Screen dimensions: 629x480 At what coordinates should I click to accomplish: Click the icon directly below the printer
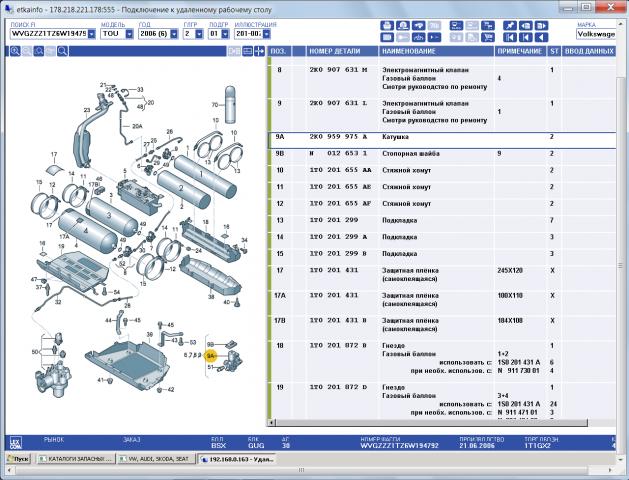click(x=387, y=38)
